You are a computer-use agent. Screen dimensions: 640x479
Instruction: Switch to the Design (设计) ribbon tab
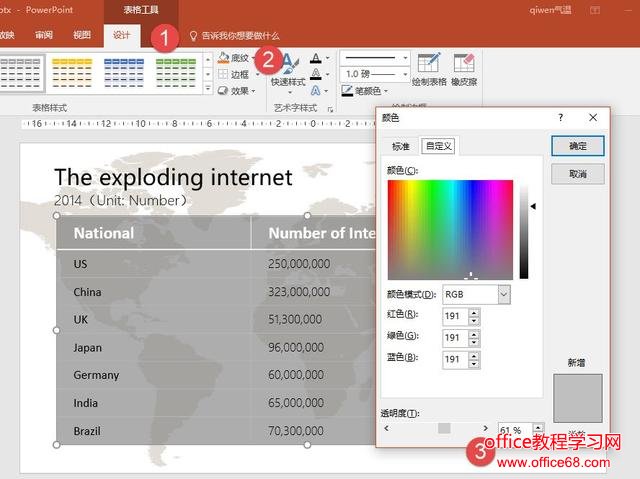click(122, 35)
